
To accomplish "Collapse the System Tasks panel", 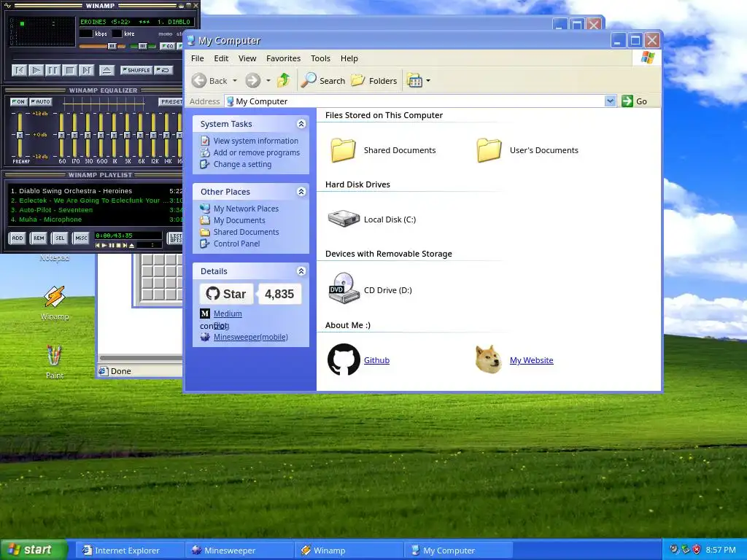I will coord(301,124).
